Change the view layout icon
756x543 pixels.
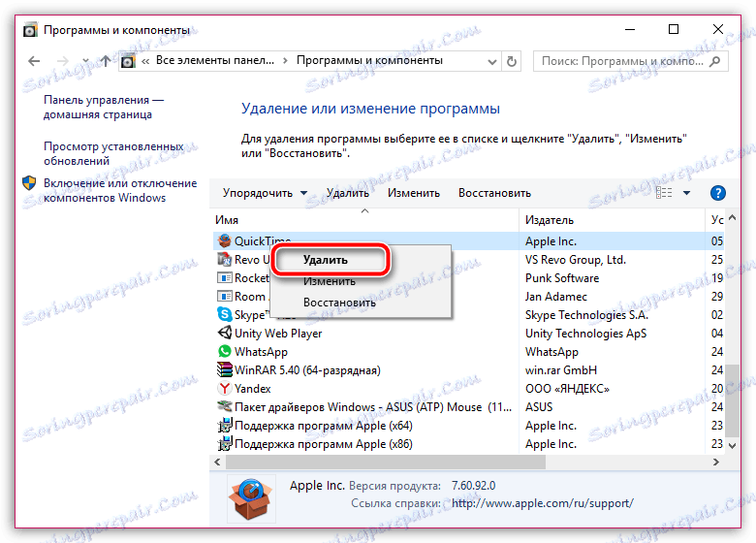pos(664,193)
